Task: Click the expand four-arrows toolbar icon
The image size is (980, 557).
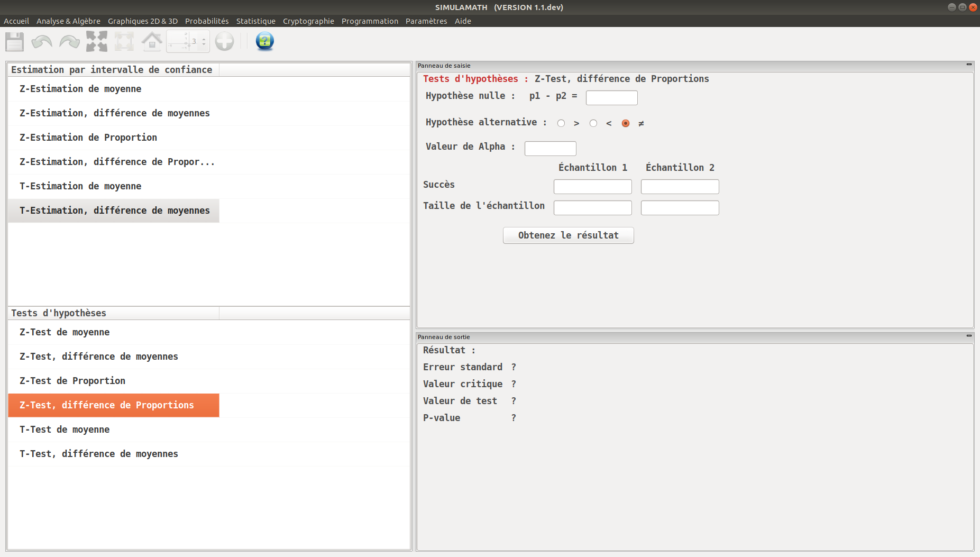Action: click(97, 41)
